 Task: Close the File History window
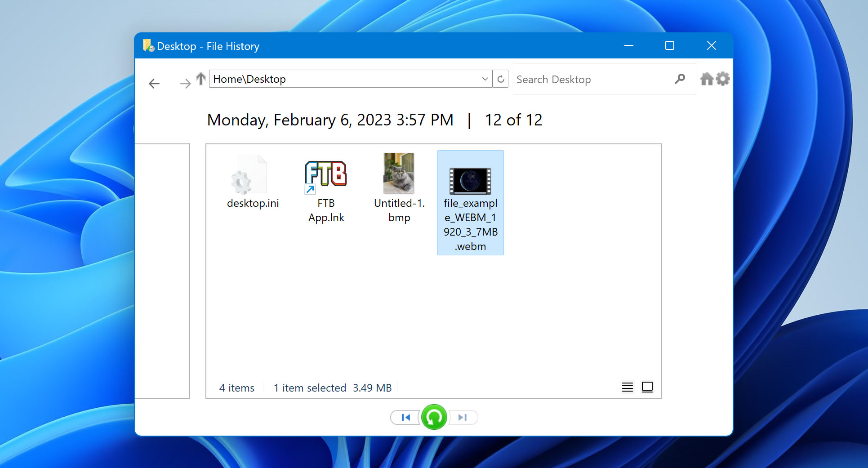712,45
